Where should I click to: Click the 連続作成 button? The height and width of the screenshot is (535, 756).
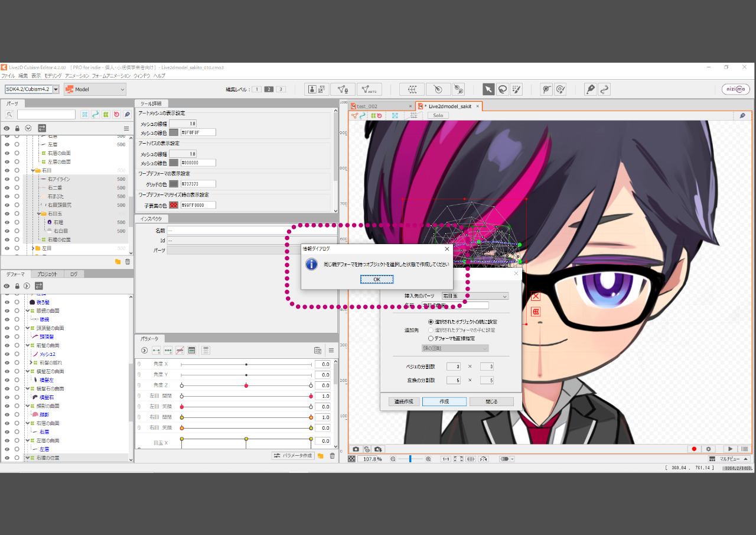point(404,401)
